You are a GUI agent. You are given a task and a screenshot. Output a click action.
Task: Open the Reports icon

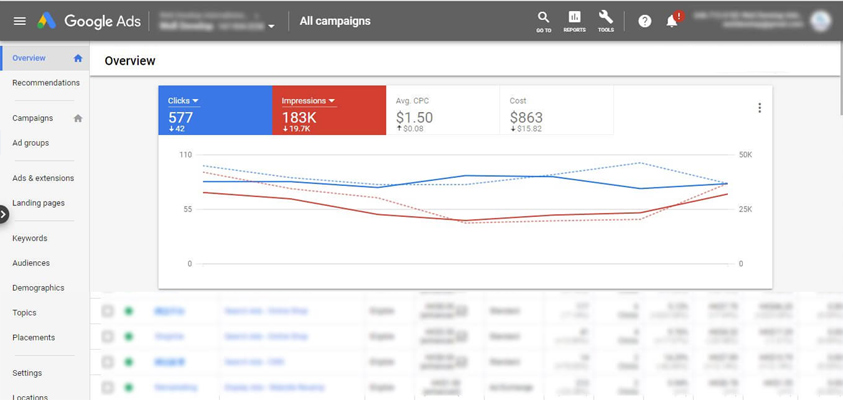[574, 20]
